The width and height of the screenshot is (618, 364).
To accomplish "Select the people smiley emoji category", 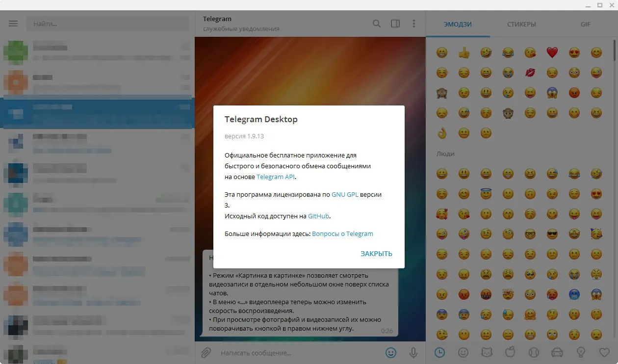I will click(463, 352).
